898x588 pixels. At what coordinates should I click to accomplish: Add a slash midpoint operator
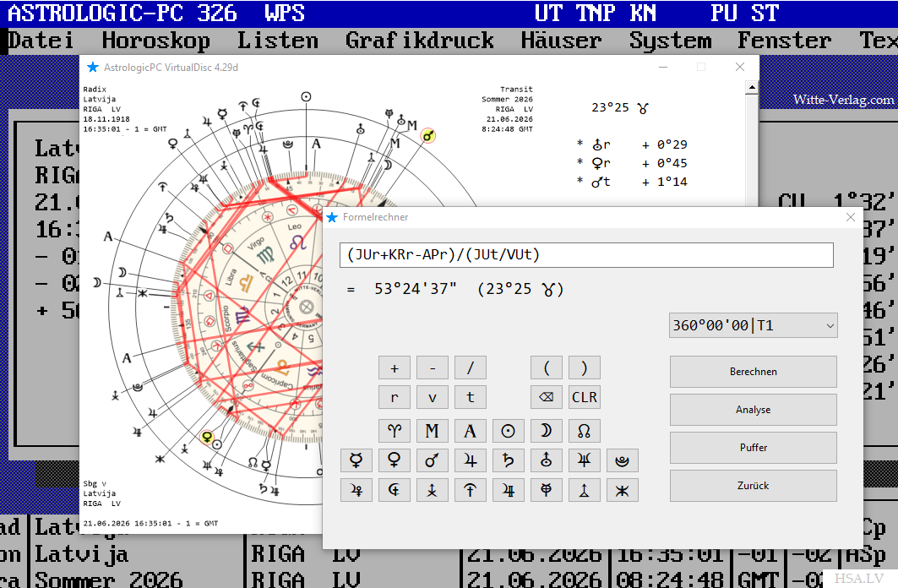pos(471,367)
